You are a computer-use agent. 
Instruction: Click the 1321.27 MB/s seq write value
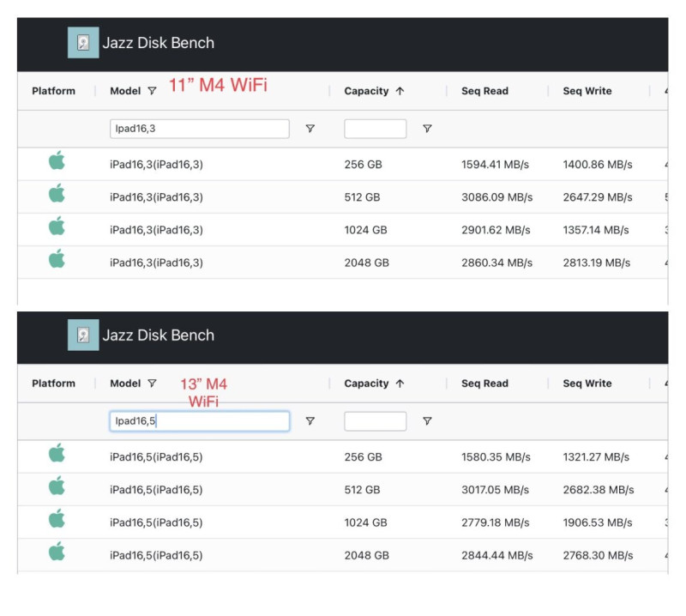596,457
